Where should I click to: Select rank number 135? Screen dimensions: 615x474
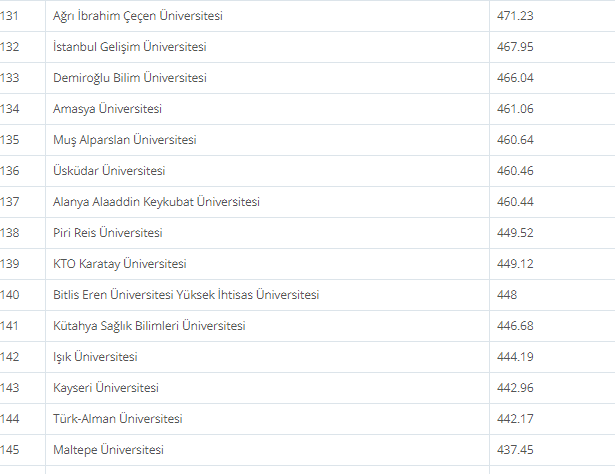(9, 140)
